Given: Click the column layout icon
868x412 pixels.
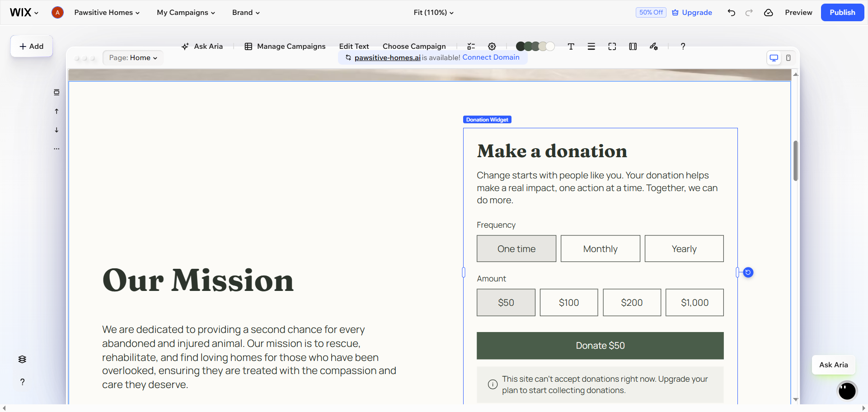Looking at the screenshot, I should pos(633,46).
